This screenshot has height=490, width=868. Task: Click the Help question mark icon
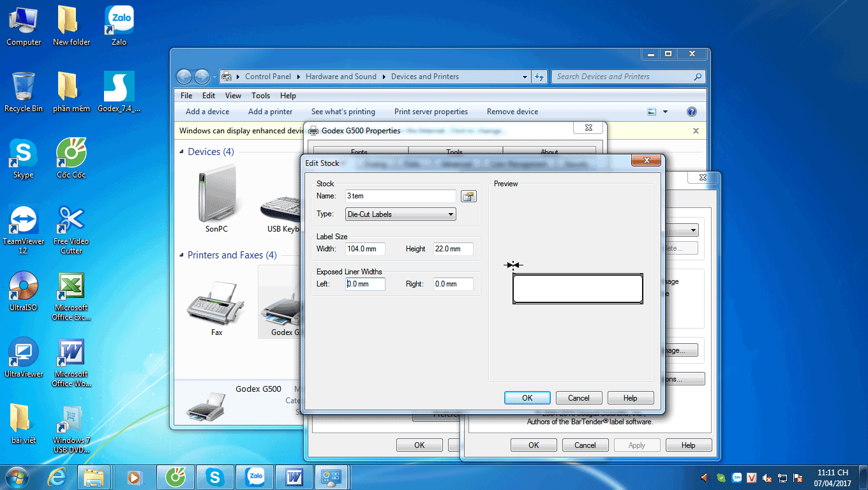click(691, 112)
